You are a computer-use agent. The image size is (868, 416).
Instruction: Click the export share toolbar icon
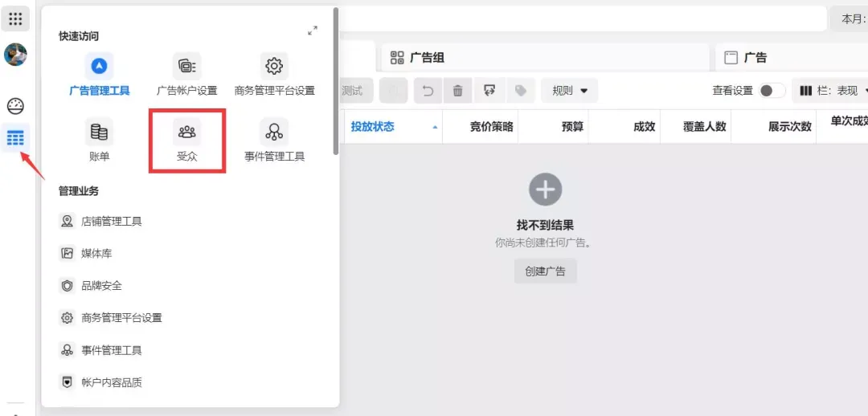[x=489, y=91]
